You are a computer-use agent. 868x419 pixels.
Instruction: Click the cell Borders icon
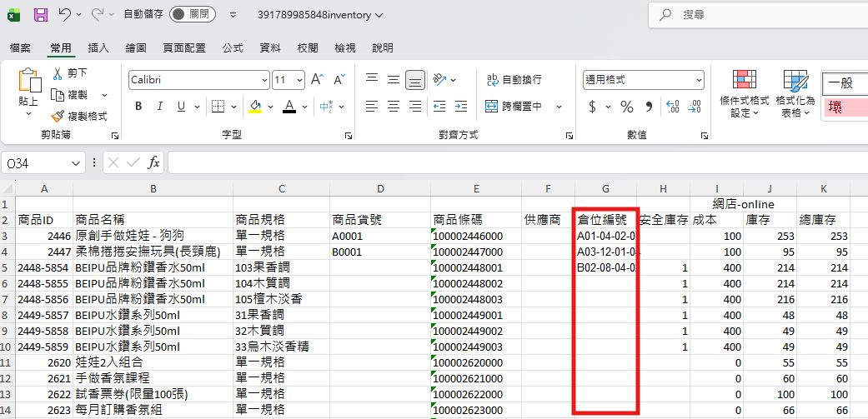pyautogui.click(x=218, y=106)
